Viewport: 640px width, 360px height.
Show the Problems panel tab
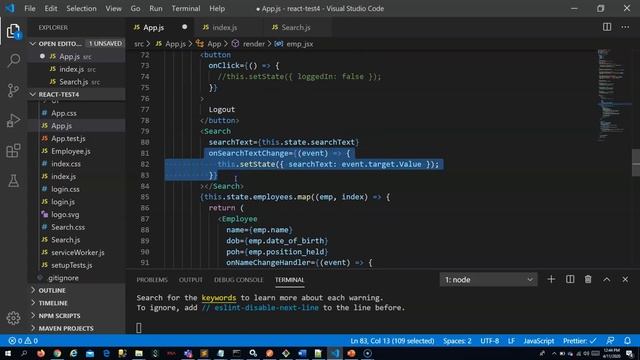pyautogui.click(x=152, y=280)
